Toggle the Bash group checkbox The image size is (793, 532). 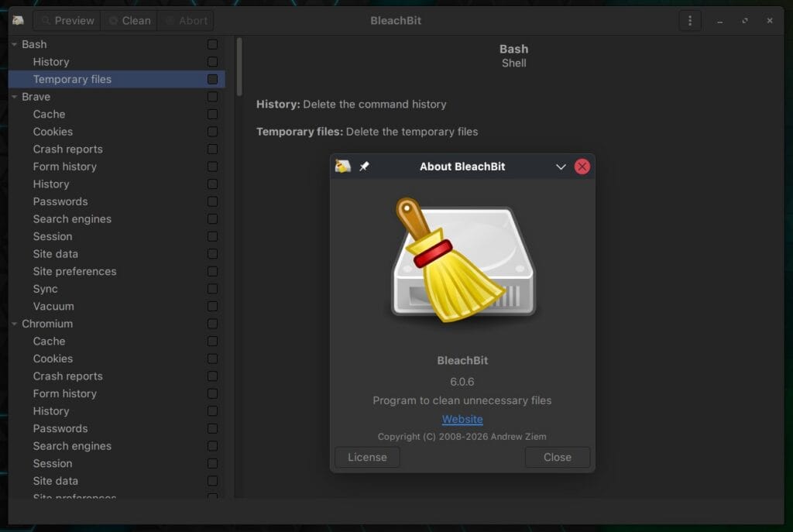(x=212, y=44)
